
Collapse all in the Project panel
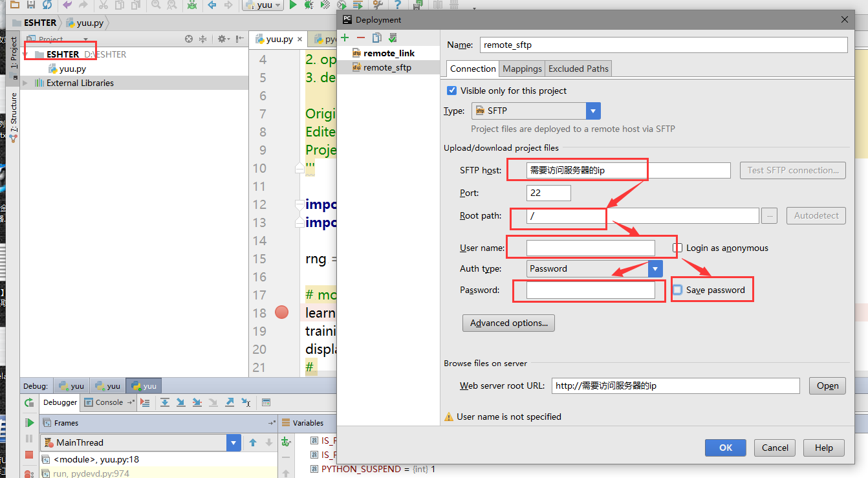(x=203, y=39)
